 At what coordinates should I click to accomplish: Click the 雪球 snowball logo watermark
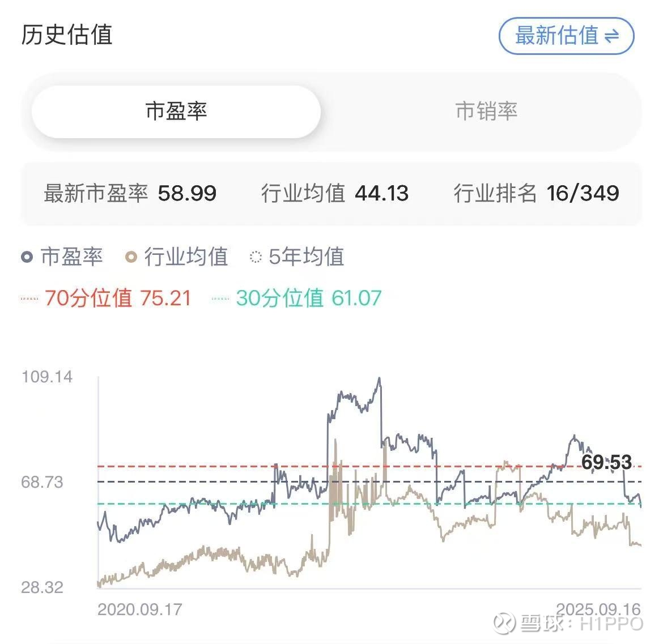(x=504, y=623)
